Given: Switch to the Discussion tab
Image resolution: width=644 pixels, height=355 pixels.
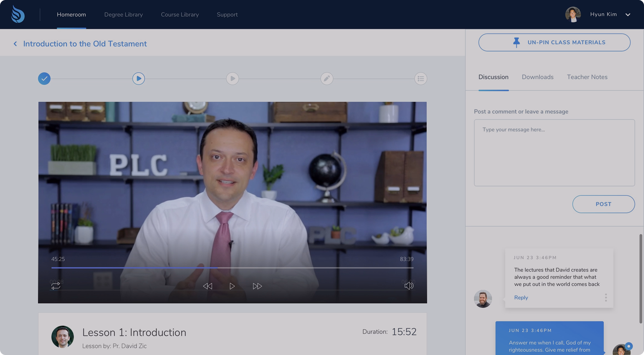Looking at the screenshot, I should point(493,77).
